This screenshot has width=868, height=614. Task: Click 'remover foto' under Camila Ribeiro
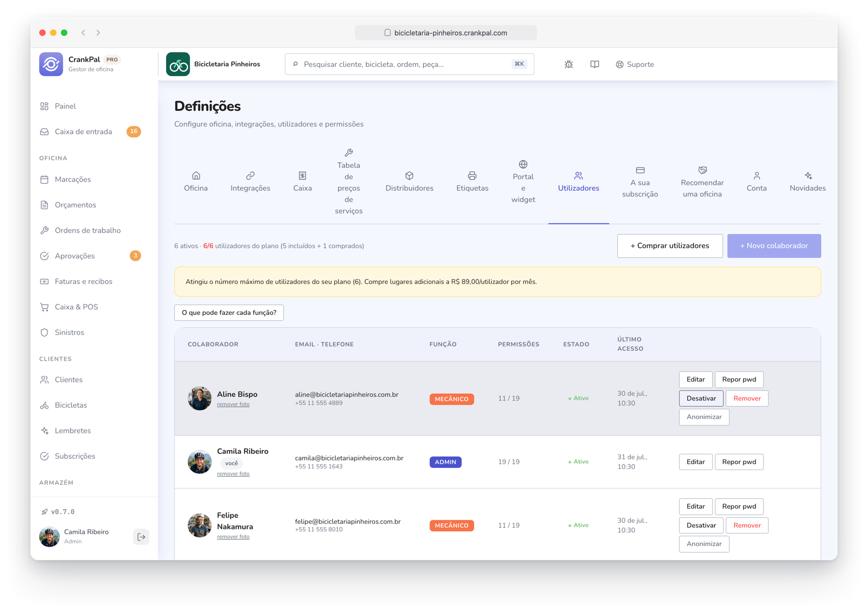233,474
